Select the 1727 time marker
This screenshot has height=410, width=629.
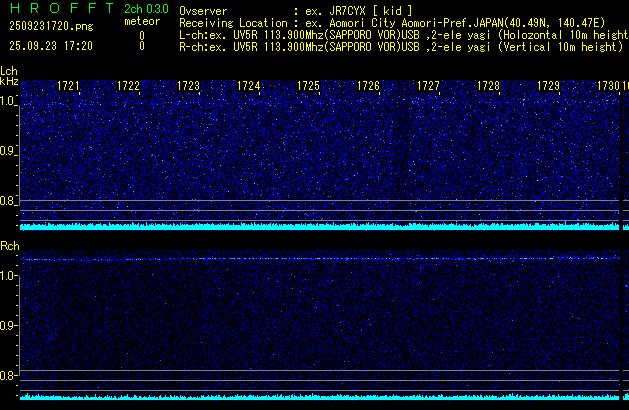click(x=428, y=87)
